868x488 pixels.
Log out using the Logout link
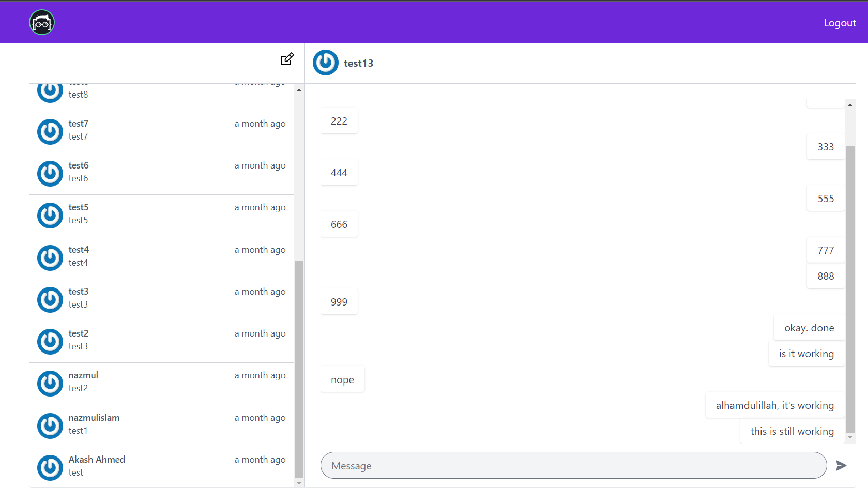pos(840,23)
